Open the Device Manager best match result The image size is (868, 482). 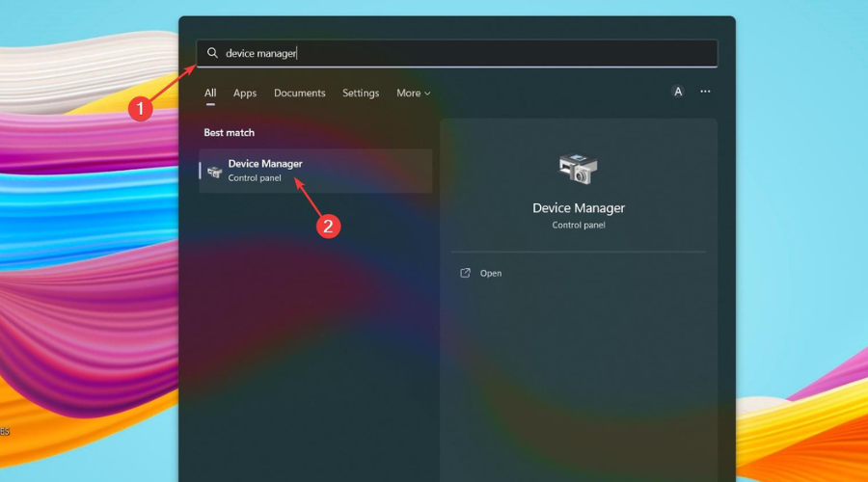[x=315, y=171]
